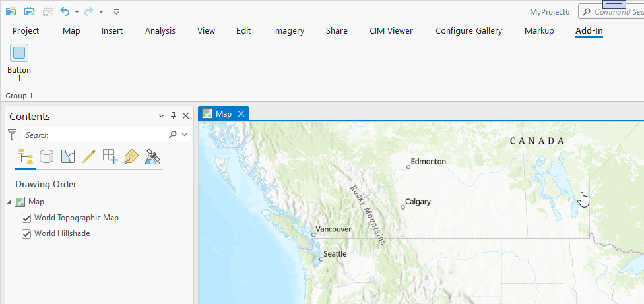
Task: Collapse the Map tree node
Action: tap(9, 202)
